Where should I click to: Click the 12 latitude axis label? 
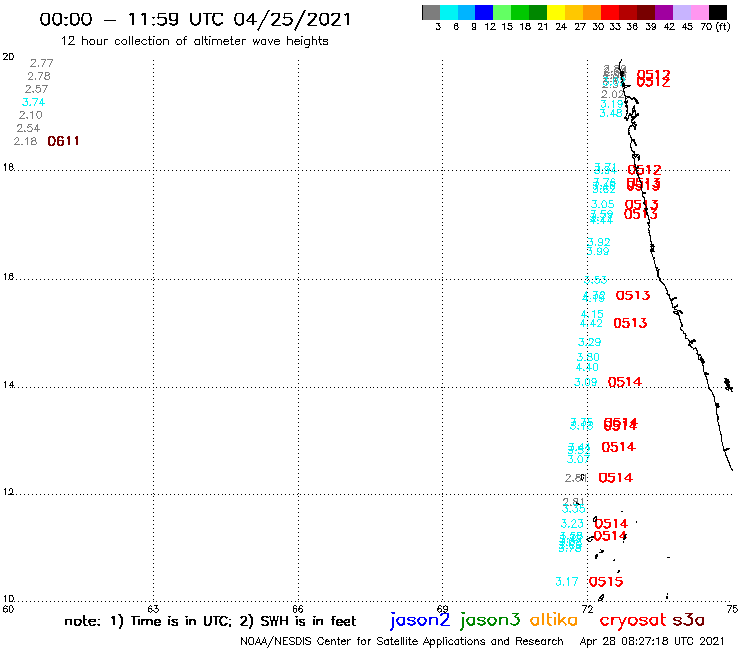(8, 492)
